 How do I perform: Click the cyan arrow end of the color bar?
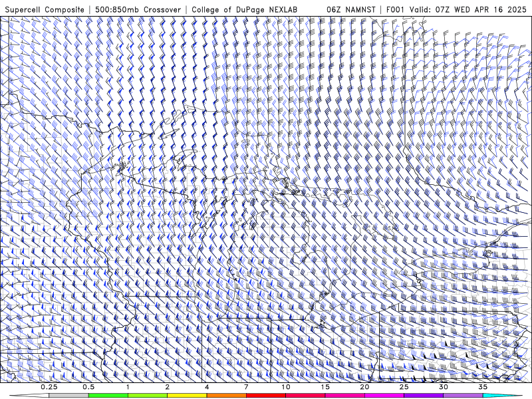[x=503, y=396]
